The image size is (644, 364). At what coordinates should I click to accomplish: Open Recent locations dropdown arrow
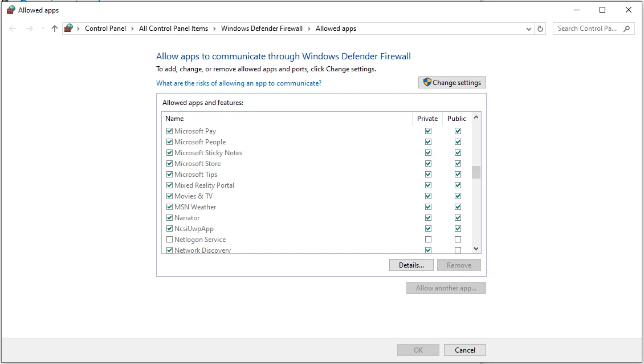(43, 29)
